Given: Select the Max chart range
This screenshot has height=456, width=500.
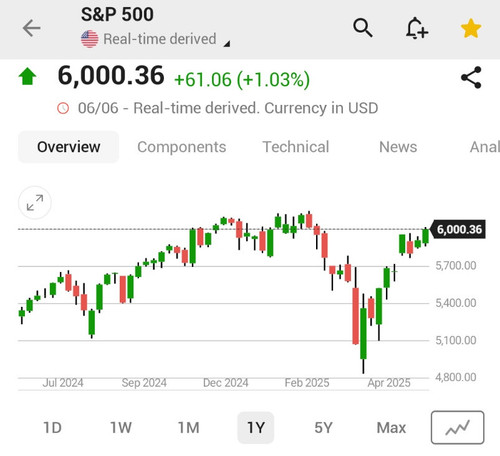Looking at the screenshot, I should [391, 428].
